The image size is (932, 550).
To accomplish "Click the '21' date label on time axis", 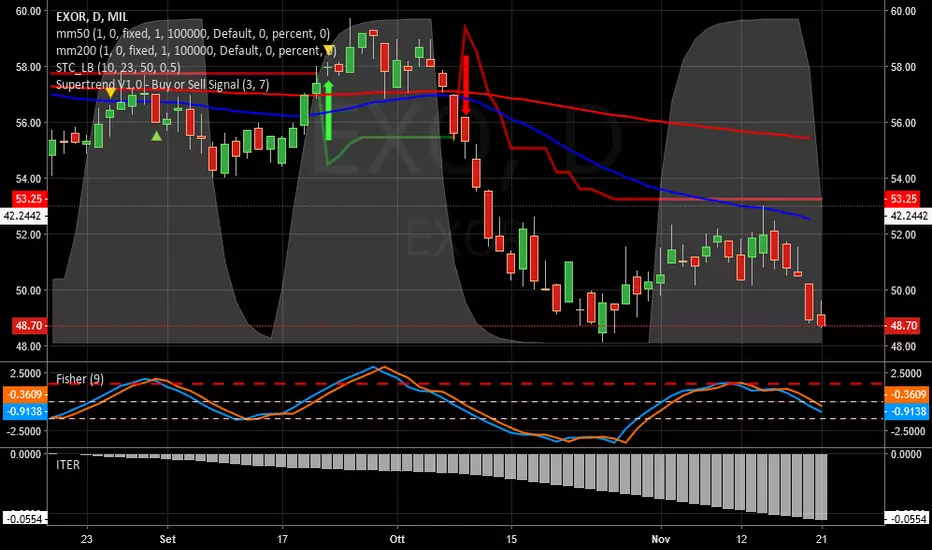I will (821, 539).
